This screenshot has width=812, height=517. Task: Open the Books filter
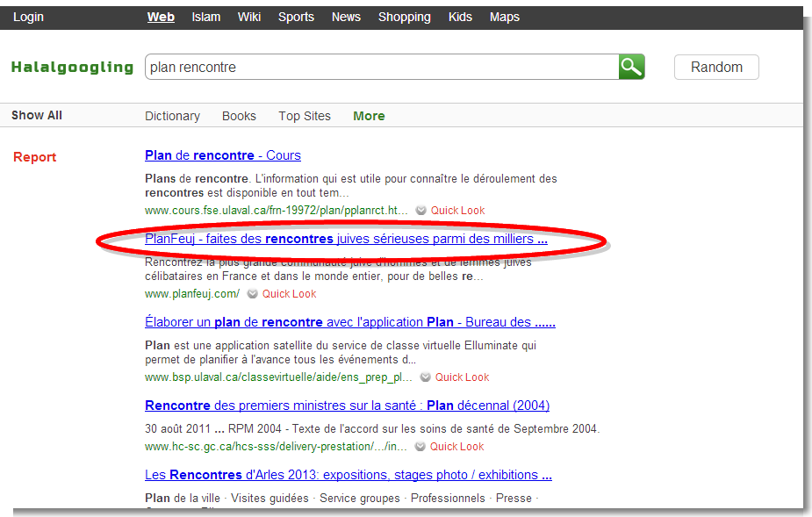[x=240, y=116]
